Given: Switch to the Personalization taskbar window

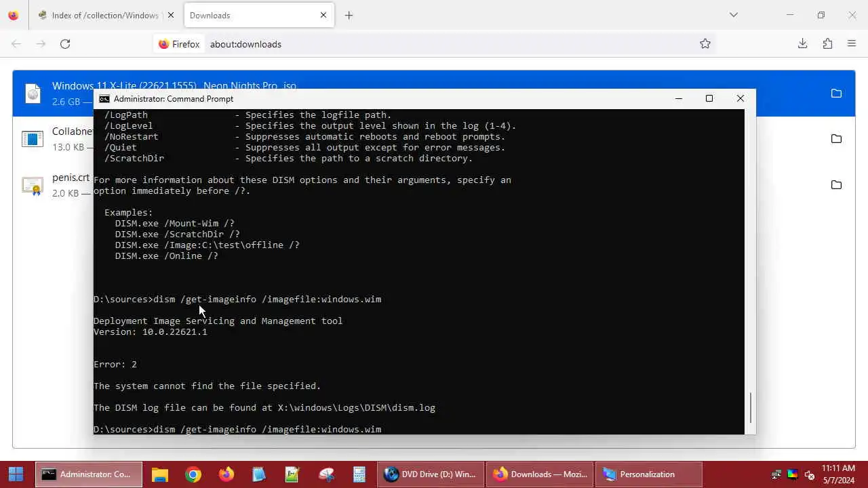Looking at the screenshot, I should pos(649,474).
